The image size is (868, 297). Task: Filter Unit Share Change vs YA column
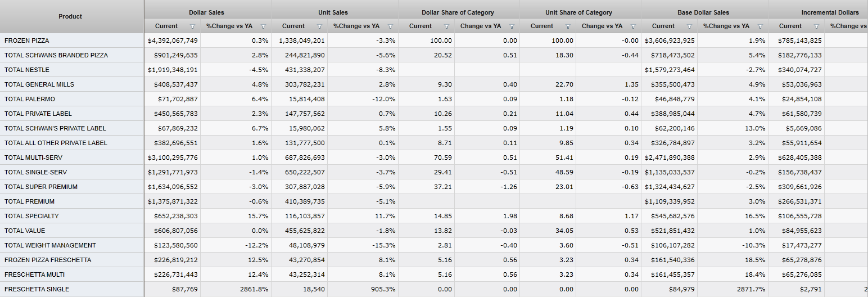[x=634, y=26]
